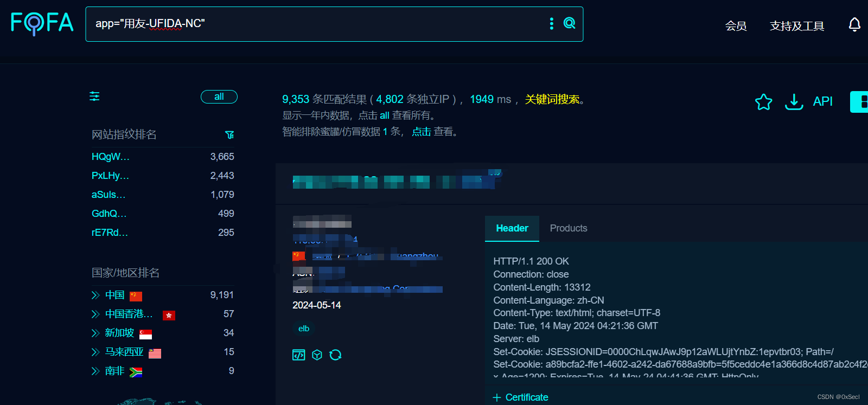Open the FOFA logo home page
Screen dimensions: 868x405
coord(42,23)
